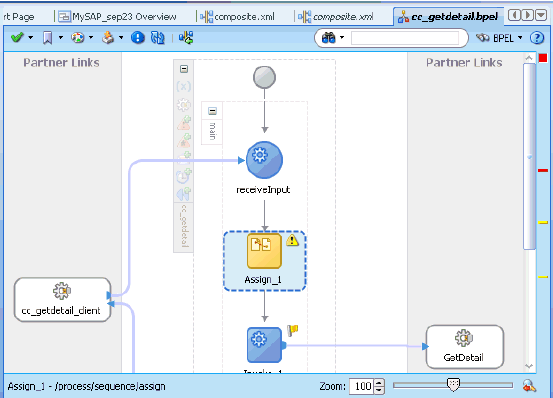This screenshot has width=553, height=398.
Task: Click the blue exclamation info icon
Action: pyautogui.click(x=138, y=37)
